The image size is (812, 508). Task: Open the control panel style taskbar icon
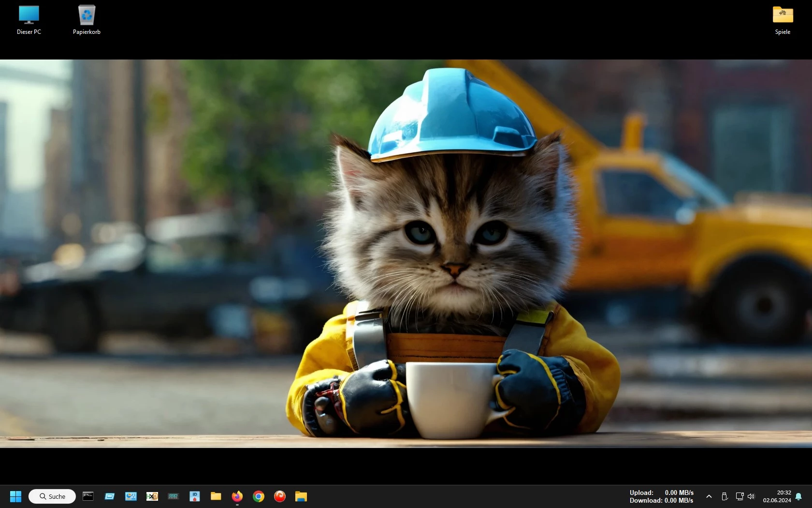(x=131, y=496)
